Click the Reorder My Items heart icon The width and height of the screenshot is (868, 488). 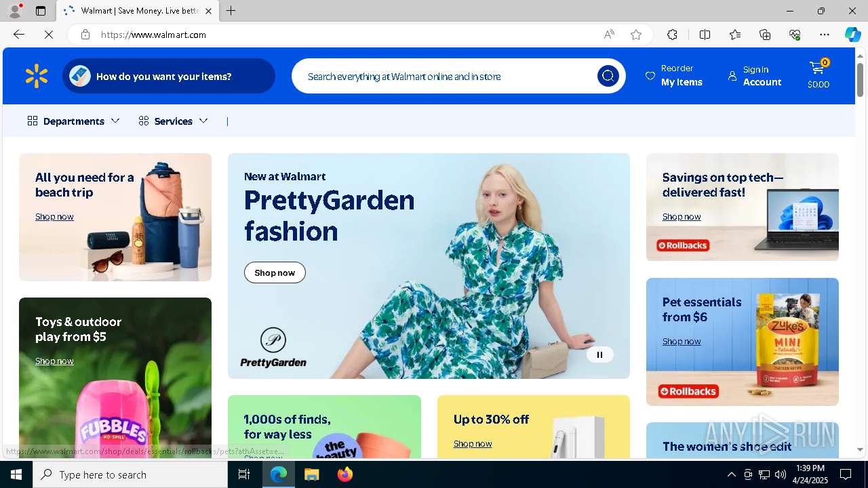pyautogui.click(x=650, y=76)
